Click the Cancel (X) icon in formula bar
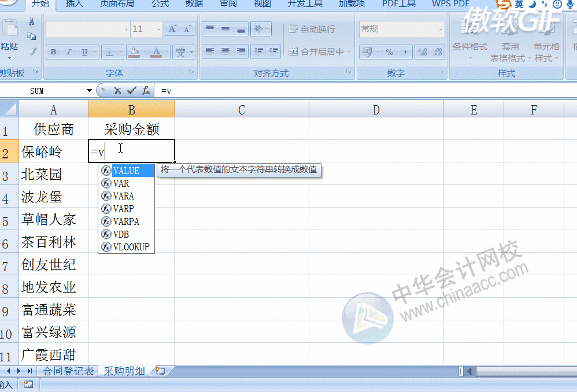577x392 pixels. click(x=117, y=90)
